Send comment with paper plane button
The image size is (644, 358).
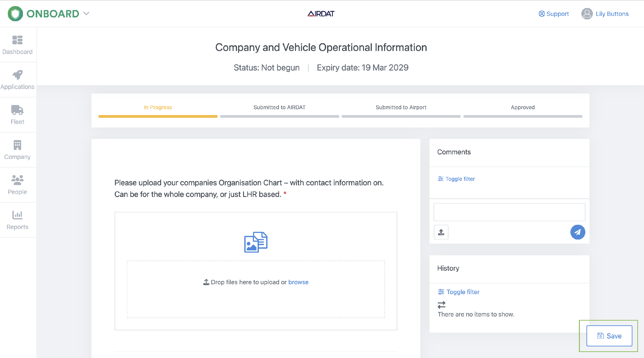tap(577, 232)
